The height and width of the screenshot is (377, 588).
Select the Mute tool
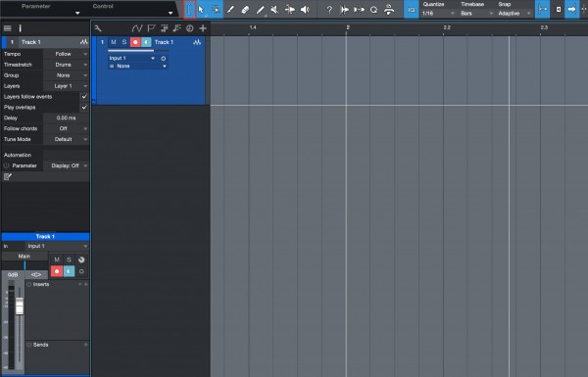[x=274, y=10]
